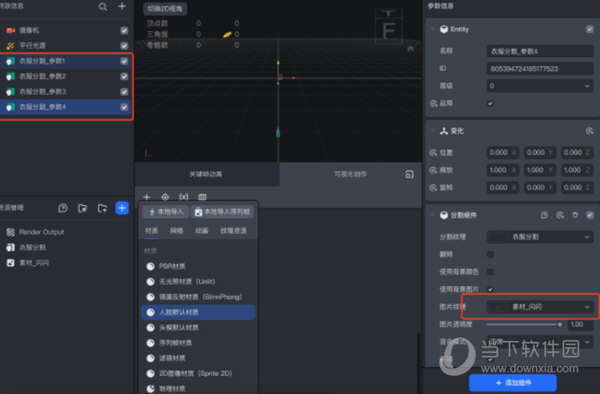Open the 层级 layer dropdown
This screenshot has width=600, height=394.
[x=540, y=86]
